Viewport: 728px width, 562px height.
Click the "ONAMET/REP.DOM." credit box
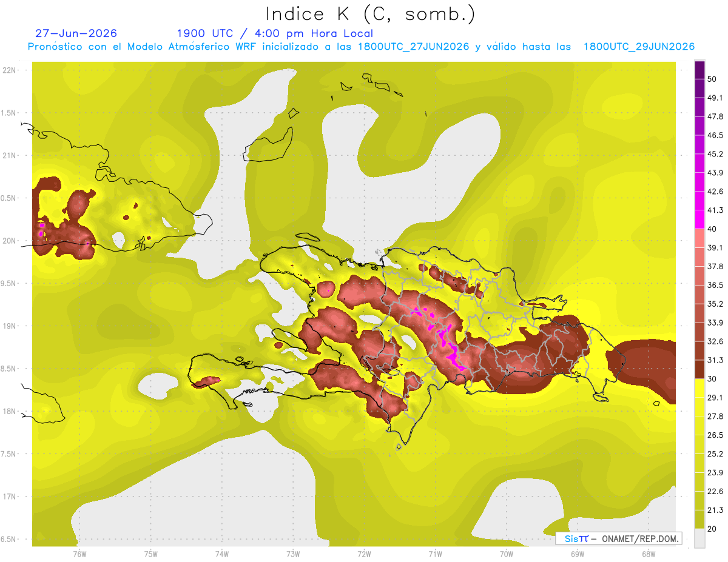click(618, 538)
